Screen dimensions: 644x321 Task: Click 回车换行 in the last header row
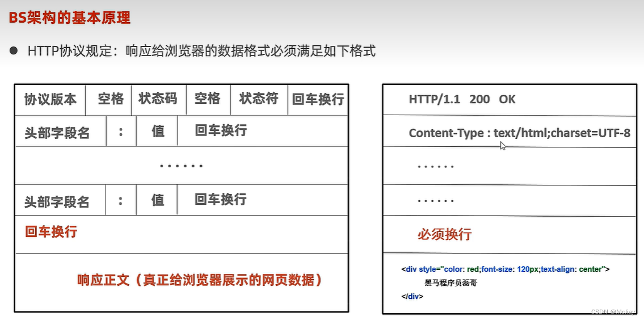221,200
